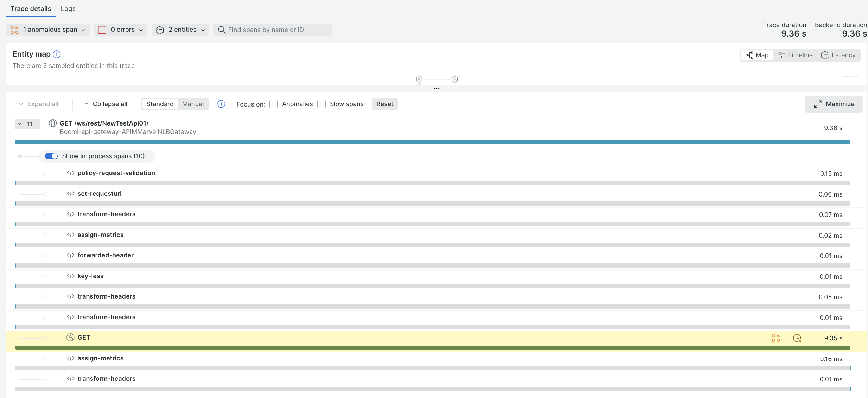This screenshot has width=868, height=398.
Task: Turn off Show in-process spans toggle
Action: pyautogui.click(x=51, y=156)
